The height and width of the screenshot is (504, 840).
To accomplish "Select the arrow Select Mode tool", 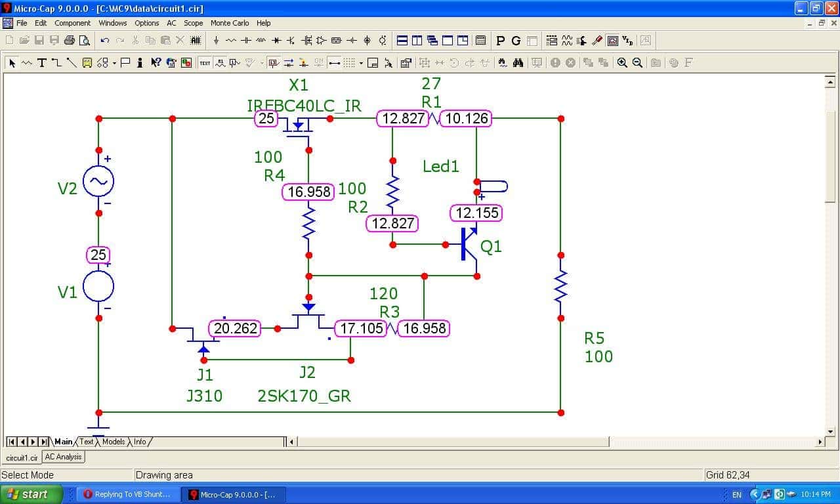I will tap(12, 63).
